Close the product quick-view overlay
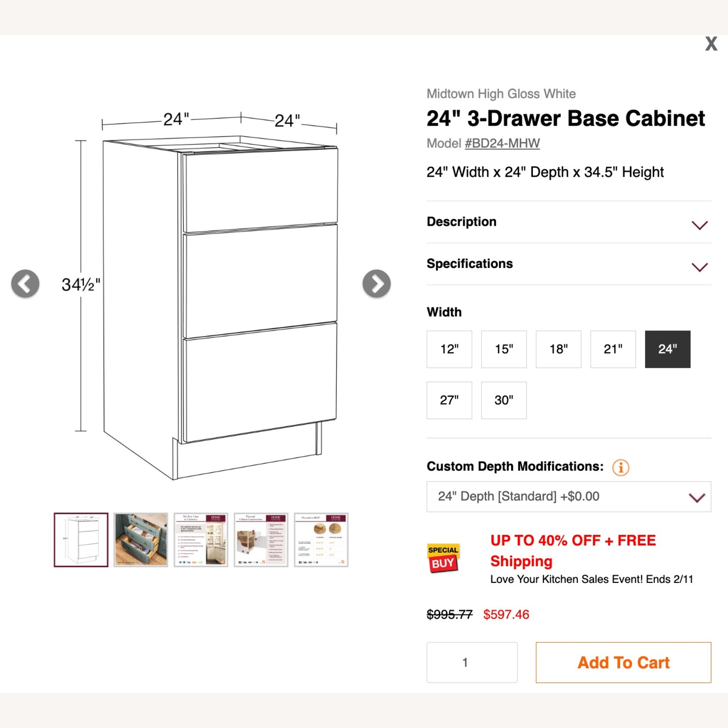Screen dimensions: 728x728 point(711,44)
